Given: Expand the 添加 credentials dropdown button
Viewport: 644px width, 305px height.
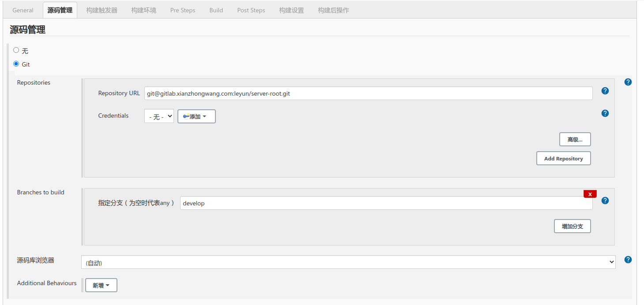Looking at the screenshot, I should coord(196,116).
